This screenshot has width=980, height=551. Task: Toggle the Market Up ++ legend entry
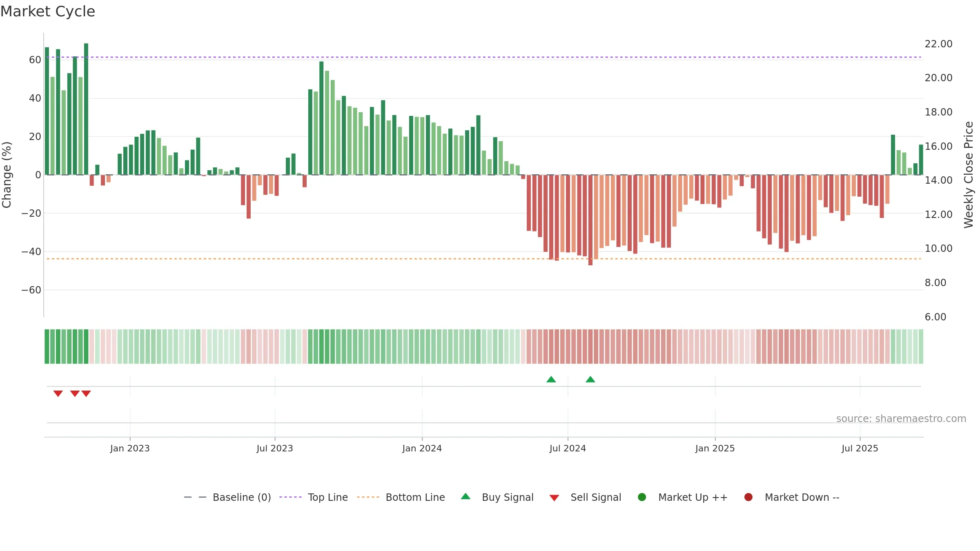click(x=683, y=497)
